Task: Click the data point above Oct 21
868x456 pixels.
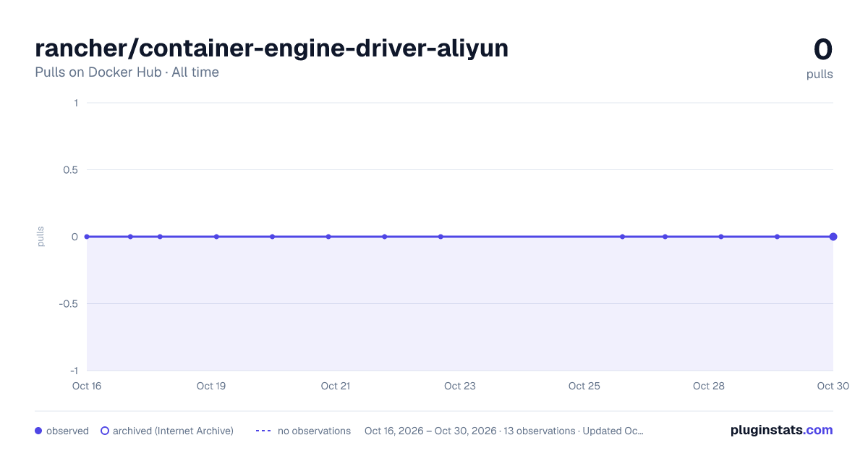Action: click(x=328, y=237)
